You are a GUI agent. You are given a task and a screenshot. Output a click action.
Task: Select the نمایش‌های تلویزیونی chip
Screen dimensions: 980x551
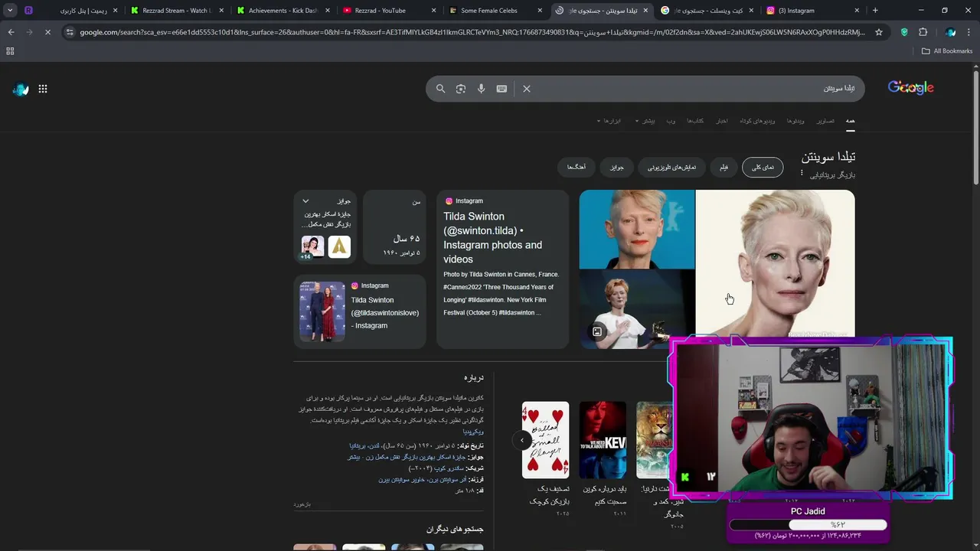click(x=671, y=167)
